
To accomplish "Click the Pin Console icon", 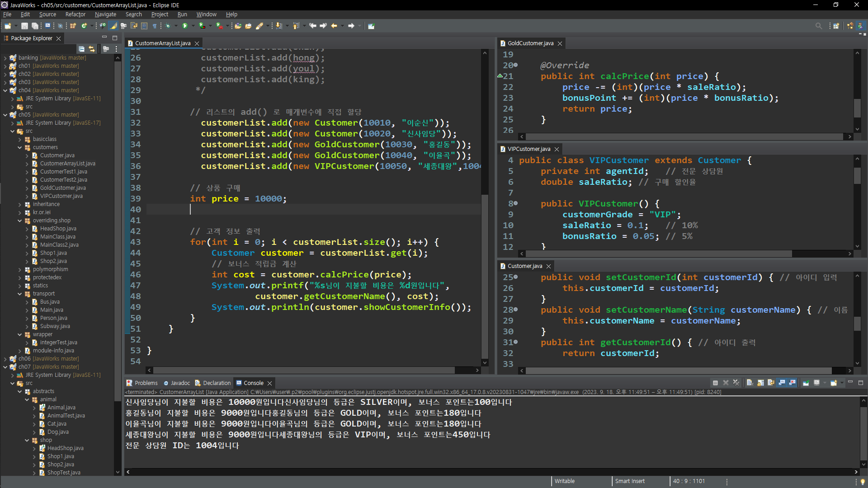I will [806, 383].
